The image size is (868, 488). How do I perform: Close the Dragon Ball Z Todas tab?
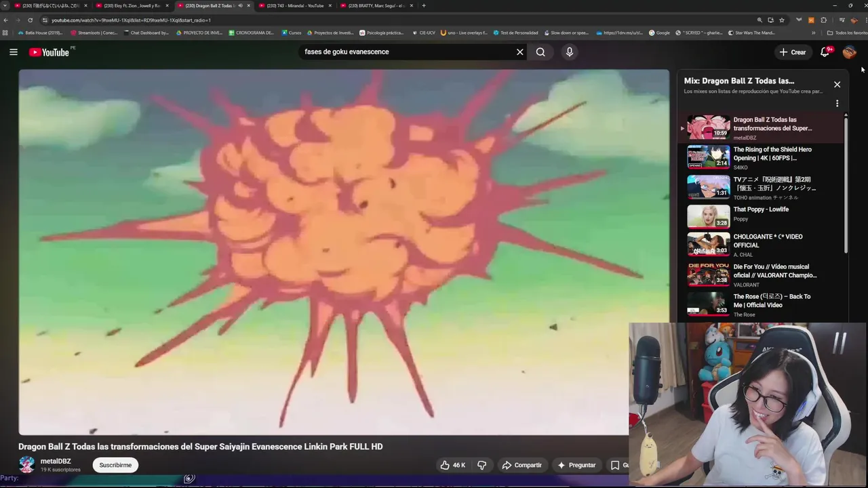click(x=249, y=5)
